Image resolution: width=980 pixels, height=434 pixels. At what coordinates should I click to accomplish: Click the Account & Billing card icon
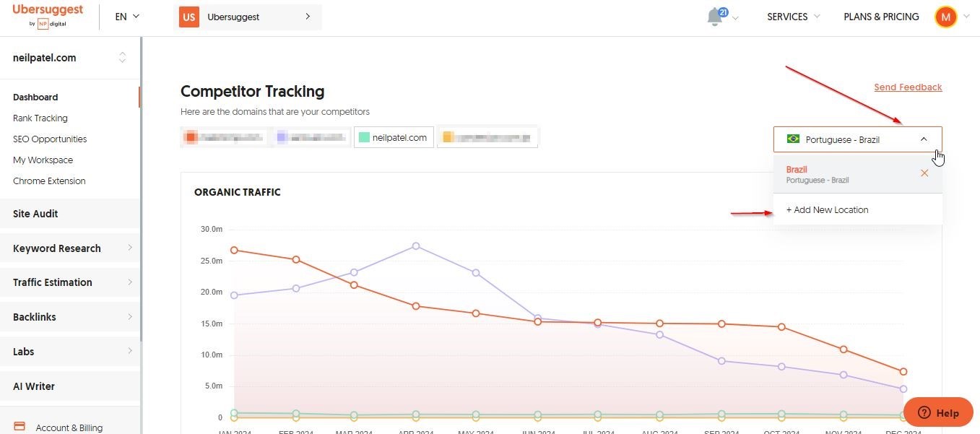[x=19, y=427]
